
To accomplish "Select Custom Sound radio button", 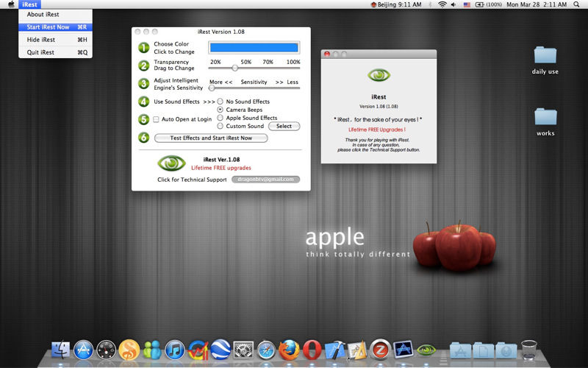I will pyautogui.click(x=220, y=126).
